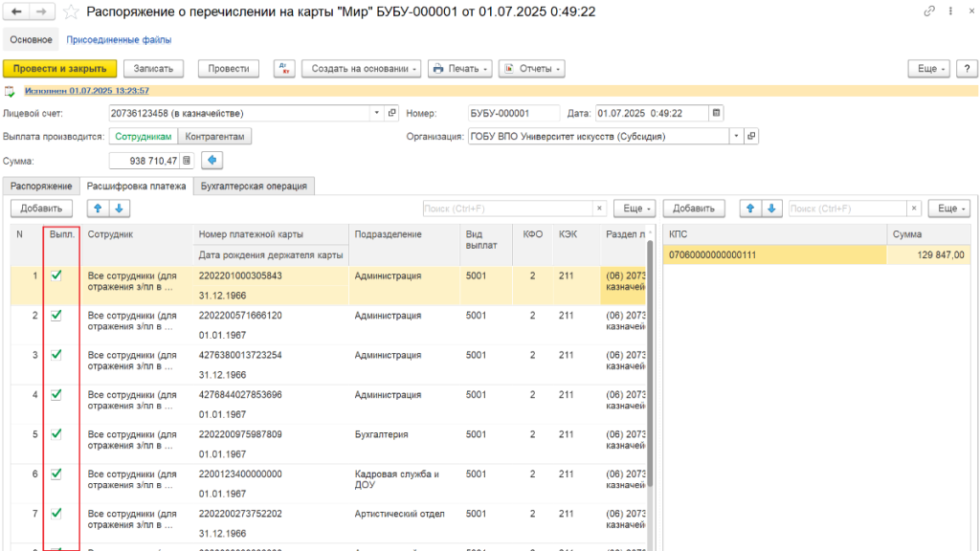This screenshot has height=551, width=980.
Task: Go forward with the right arrow
Action: pos(41,11)
